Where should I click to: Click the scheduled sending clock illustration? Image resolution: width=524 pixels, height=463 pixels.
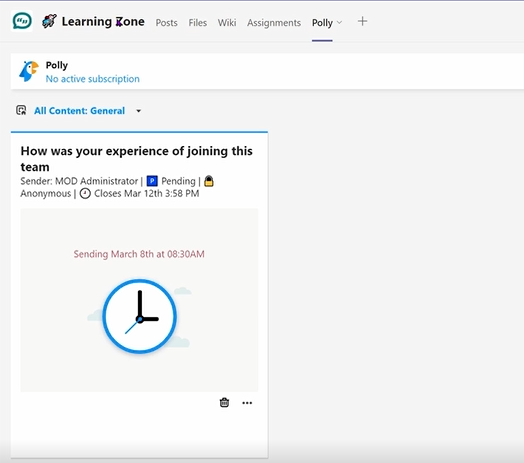tap(139, 316)
